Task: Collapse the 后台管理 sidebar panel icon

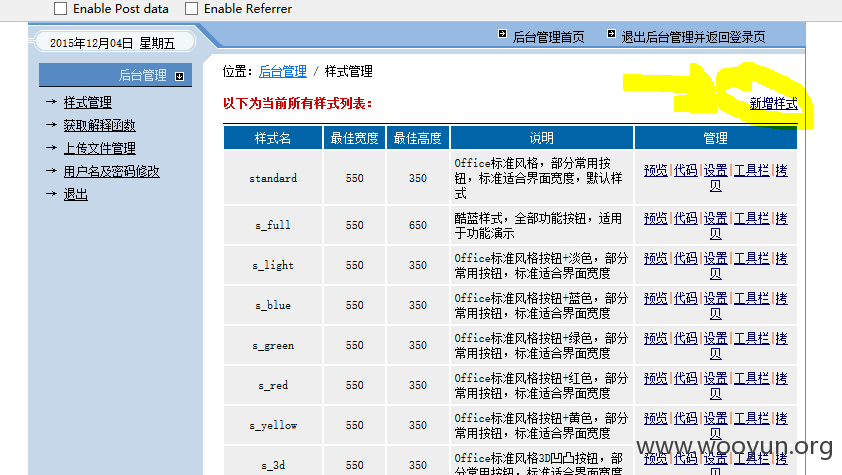Action: (x=179, y=76)
